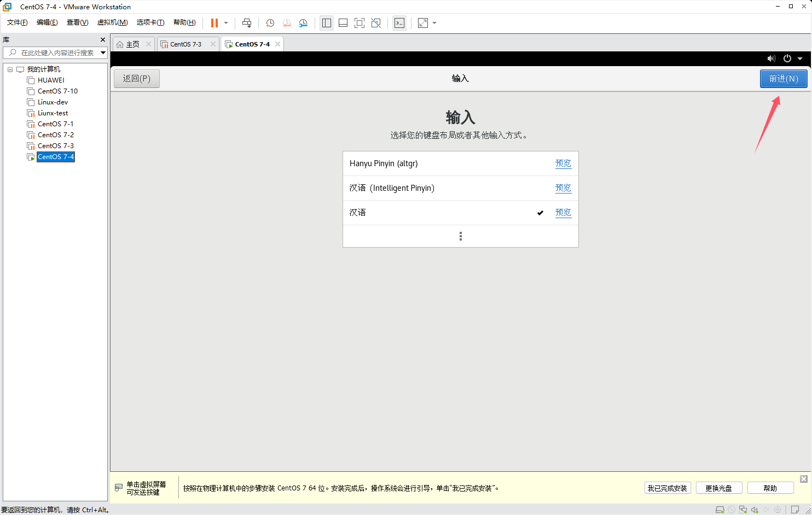This screenshot has width=812, height=515.
Task: Preview the 汉语 (Intelligent Pinyin) layout
Action: click(x=563, y=188)
